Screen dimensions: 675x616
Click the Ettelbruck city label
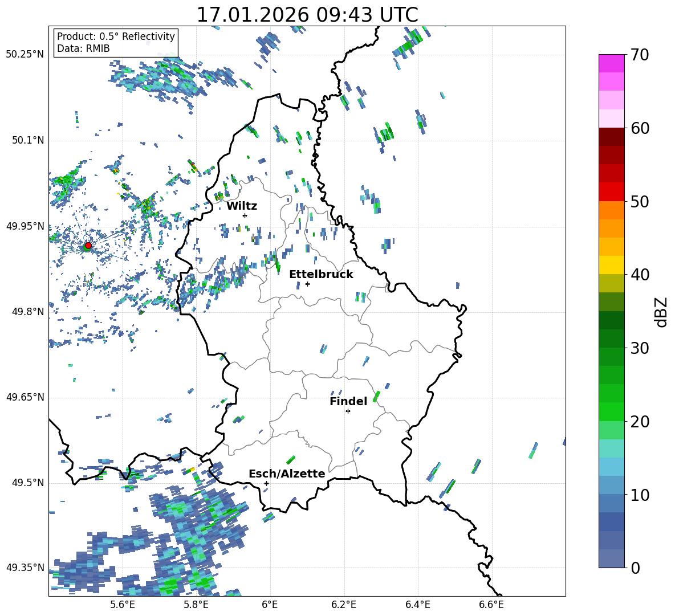[321, 275]
